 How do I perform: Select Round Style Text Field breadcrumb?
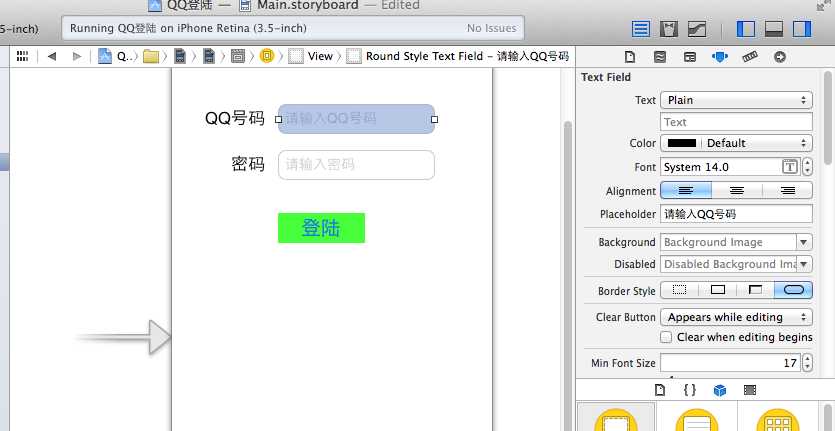point(457,56)
